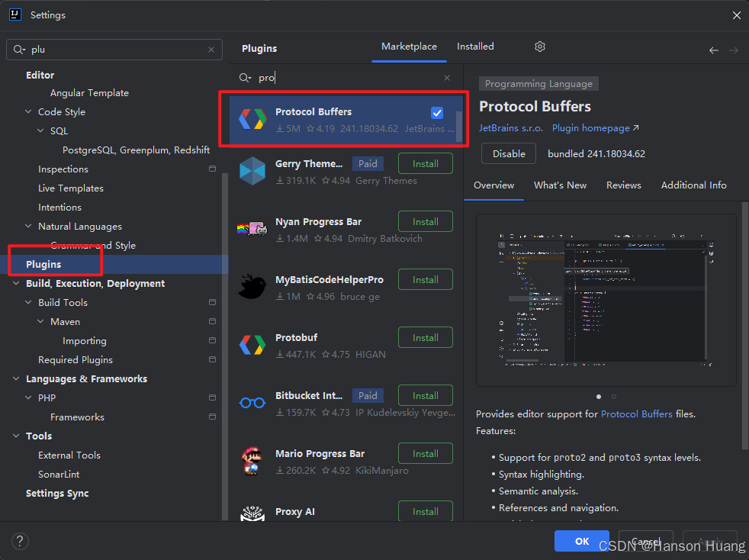Click the project-level icon next to Build Tools

pos(213,302)
